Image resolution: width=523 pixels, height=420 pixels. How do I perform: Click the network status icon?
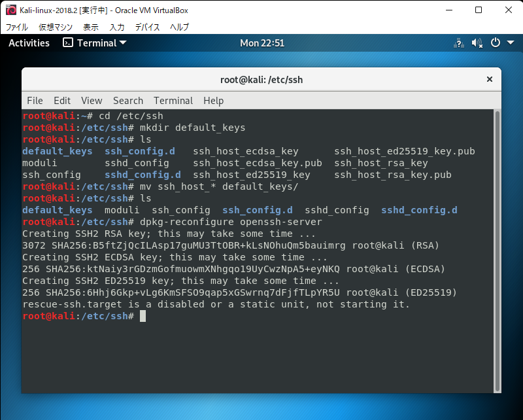click(x=459, y=43)
